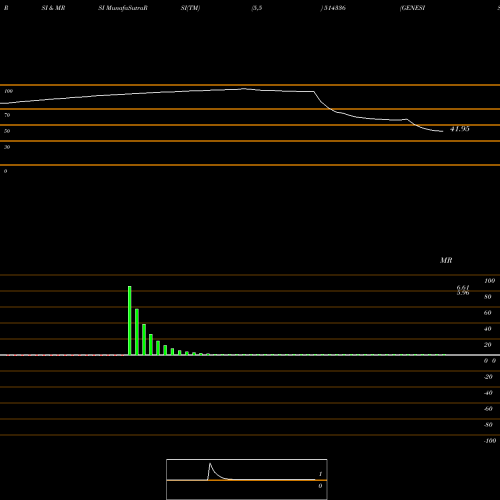The width and height of the screenshot is (500, 500).
Task: Click the -40 label on MR axis
Action: point(488,393)
